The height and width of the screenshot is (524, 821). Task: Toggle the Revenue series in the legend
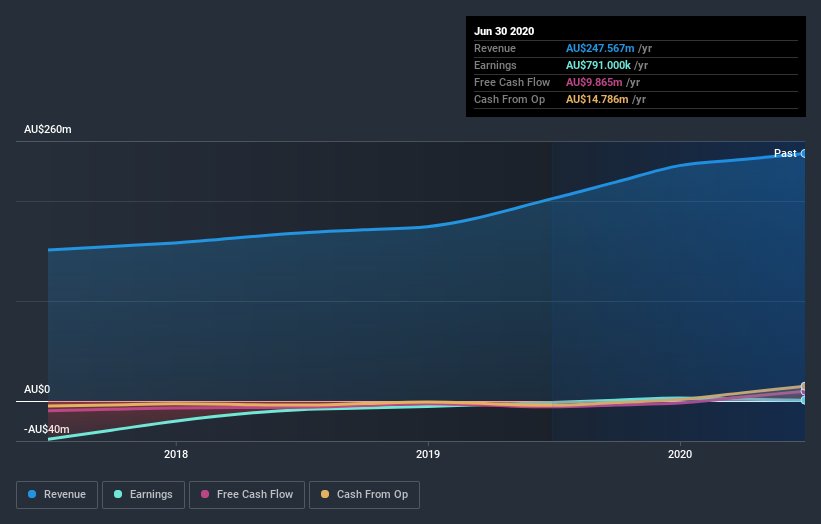(x=57, y=495)
